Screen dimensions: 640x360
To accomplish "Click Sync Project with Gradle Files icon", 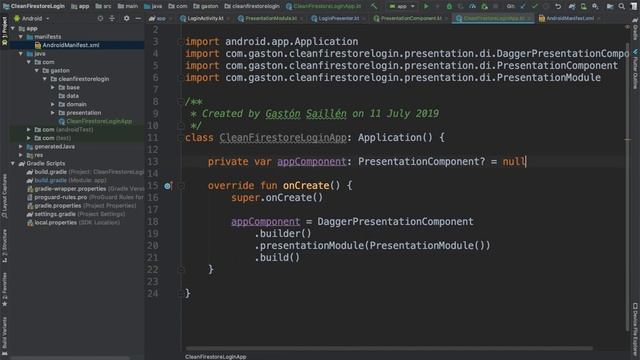I will pos(572,6).
